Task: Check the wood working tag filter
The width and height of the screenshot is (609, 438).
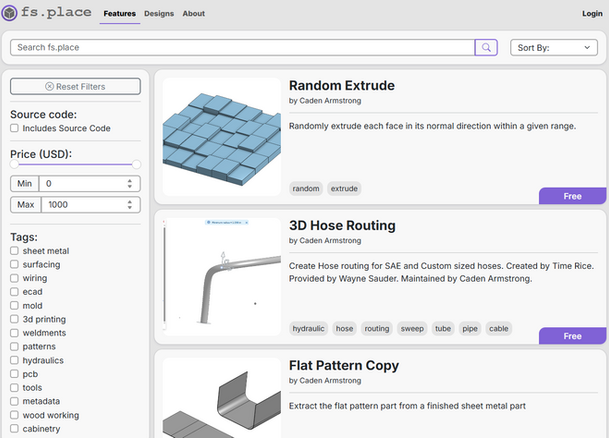Action: pyautogui.click(x=14, y=415)
